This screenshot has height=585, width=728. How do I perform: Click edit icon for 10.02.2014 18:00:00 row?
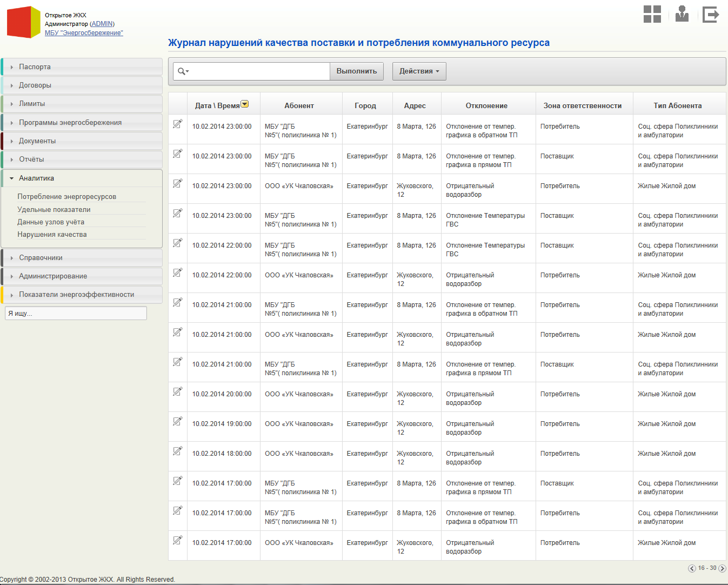click(x=177, y=451)
